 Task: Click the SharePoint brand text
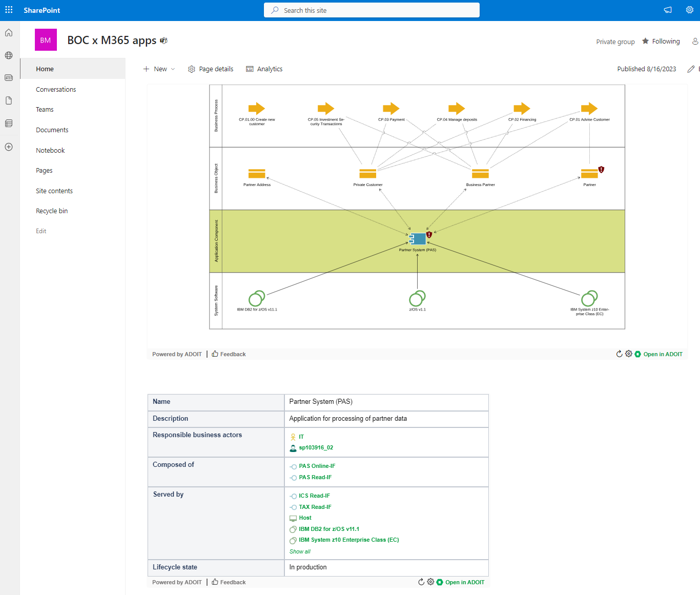[42, 10]
